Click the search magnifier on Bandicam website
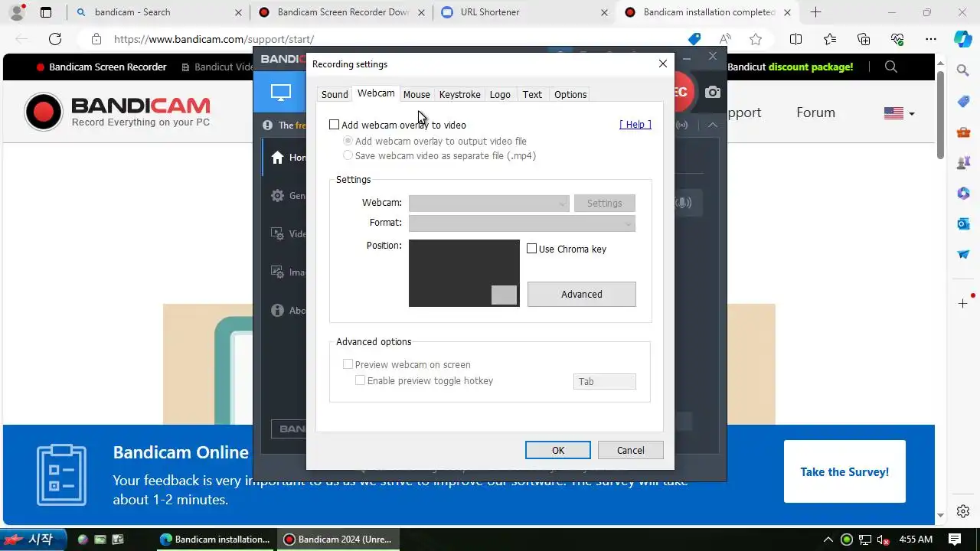The height and width of the screenshot is (551, 980). (x=890, y=67)
